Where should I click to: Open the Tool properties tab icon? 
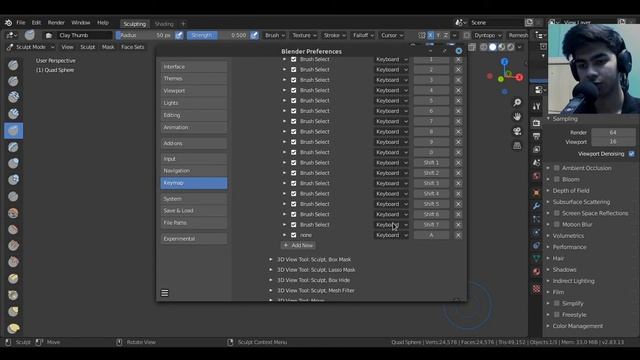536,106
